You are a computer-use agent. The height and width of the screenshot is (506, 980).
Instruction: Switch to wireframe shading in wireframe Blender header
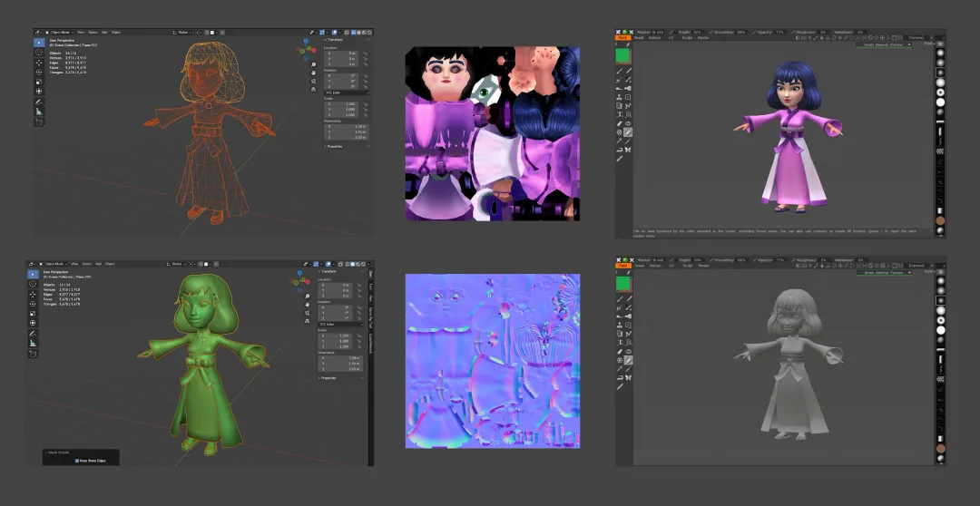[x=353, y=33]
